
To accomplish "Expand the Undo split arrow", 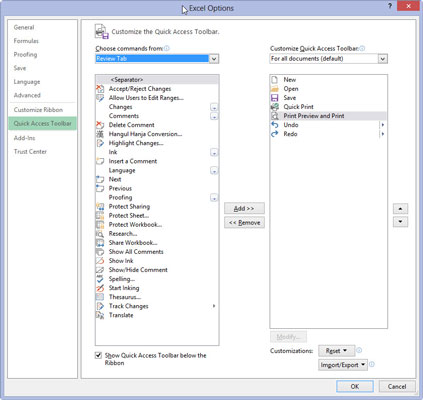I will coord(383,125).
